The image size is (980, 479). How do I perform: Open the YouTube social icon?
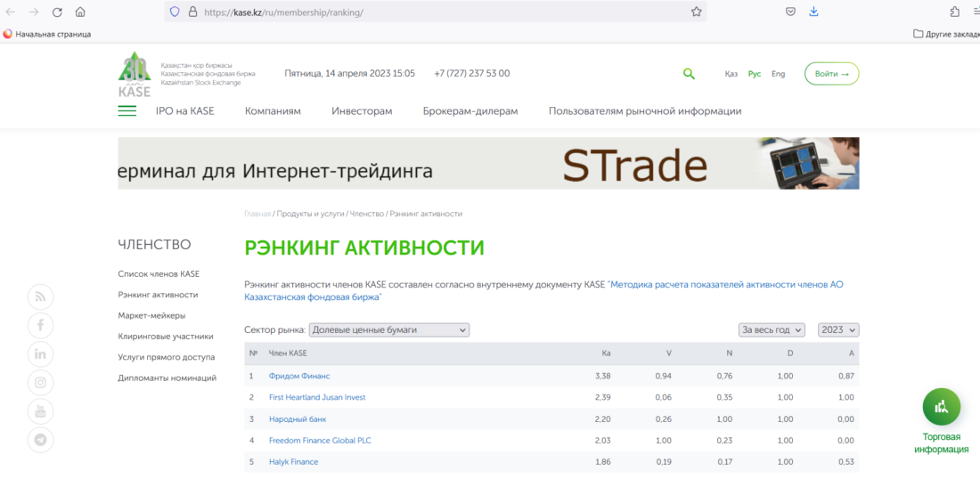coord(40,411)
